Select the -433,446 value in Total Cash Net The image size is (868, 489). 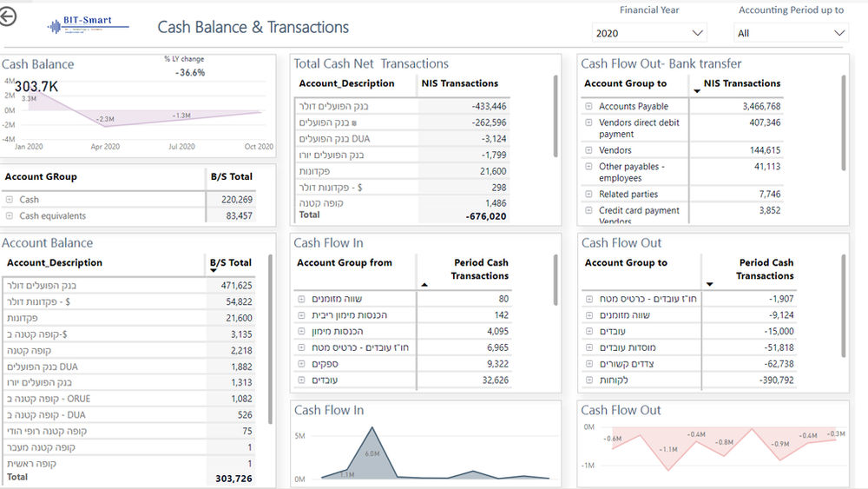[489, 106]
